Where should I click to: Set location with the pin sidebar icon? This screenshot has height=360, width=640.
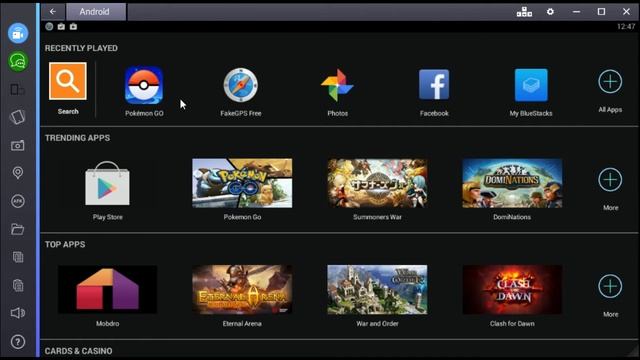[x=18, y=173]
